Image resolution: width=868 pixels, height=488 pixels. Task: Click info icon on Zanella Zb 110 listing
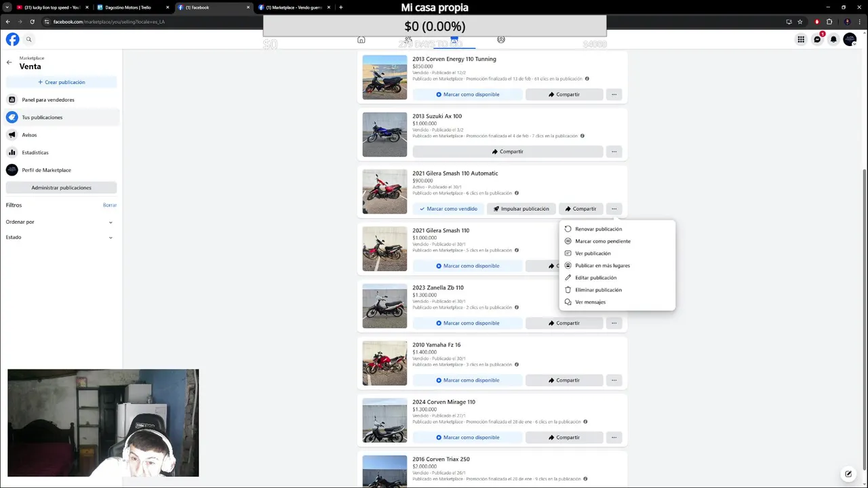(516, 307)
